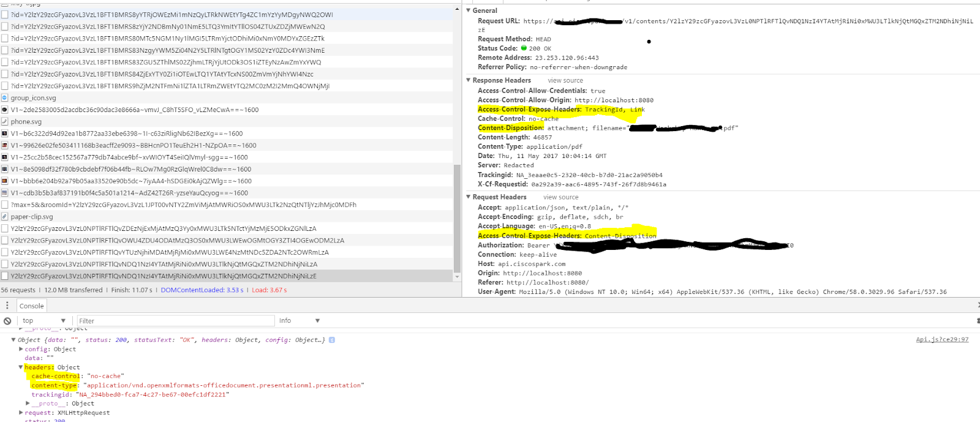Click the phone.svg file type icon
Image resolution: width=980 pixels, height=422 pixels.
coord(5,122)
